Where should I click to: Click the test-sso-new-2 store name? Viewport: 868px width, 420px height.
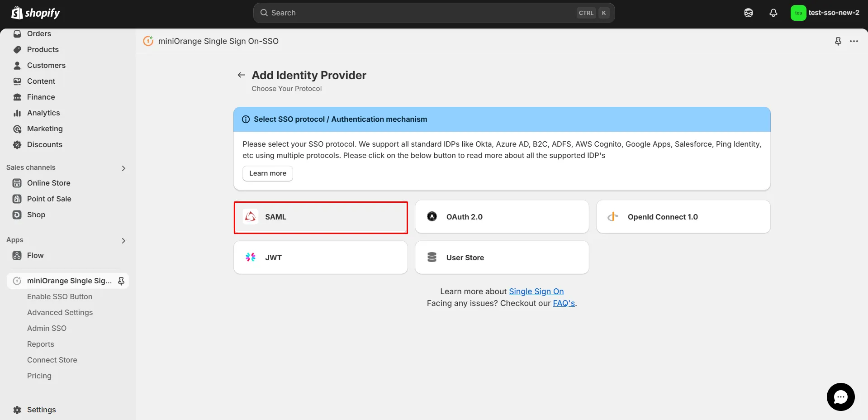coord(834,13)
